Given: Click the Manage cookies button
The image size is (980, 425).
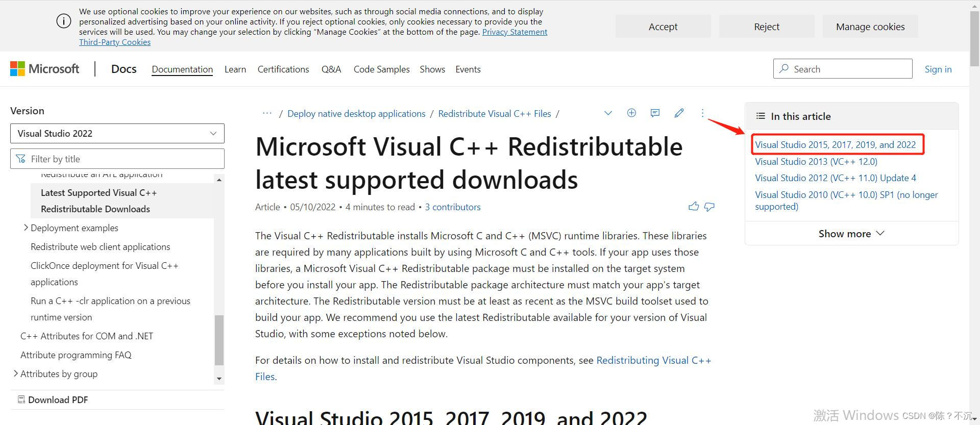Looking at the screenshot, I should click(x=870, y=27).
